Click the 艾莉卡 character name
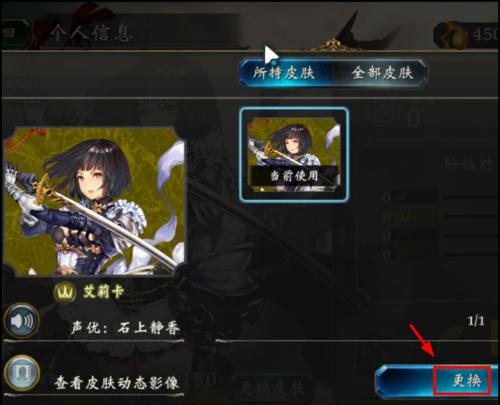Image resolution: width=500 pixels, height=405 pixels. click(103, 292)
